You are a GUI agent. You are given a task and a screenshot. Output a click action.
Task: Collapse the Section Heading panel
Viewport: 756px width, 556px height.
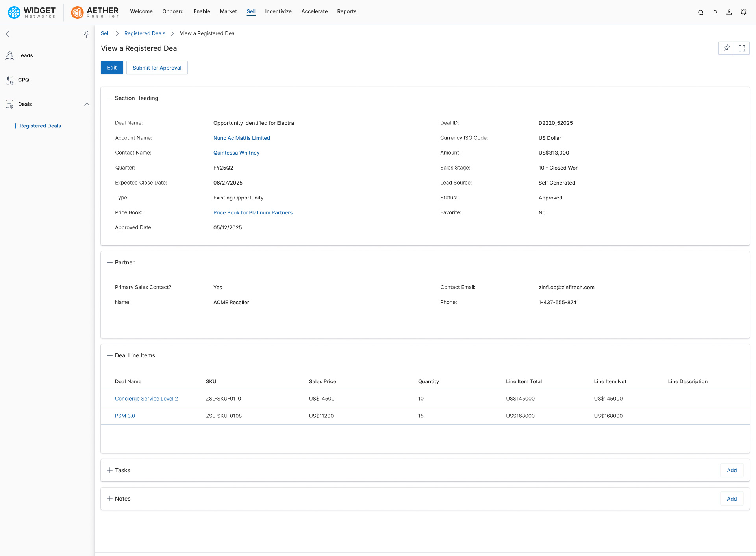tap(110, 98)
